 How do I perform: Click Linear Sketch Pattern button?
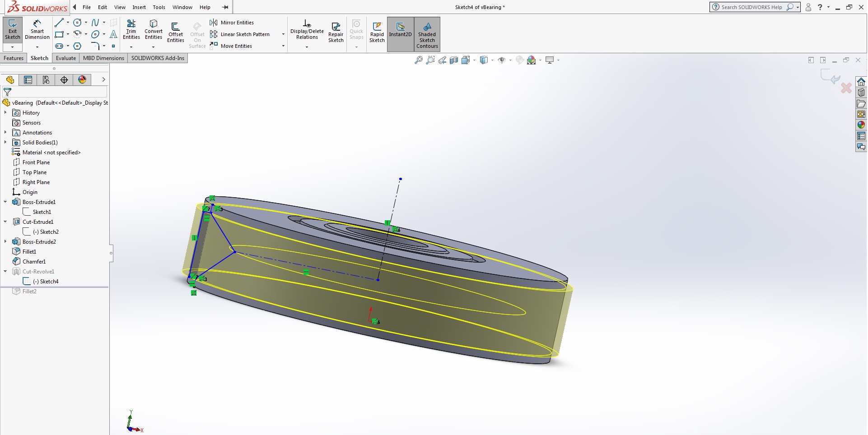tap(240, 34)
